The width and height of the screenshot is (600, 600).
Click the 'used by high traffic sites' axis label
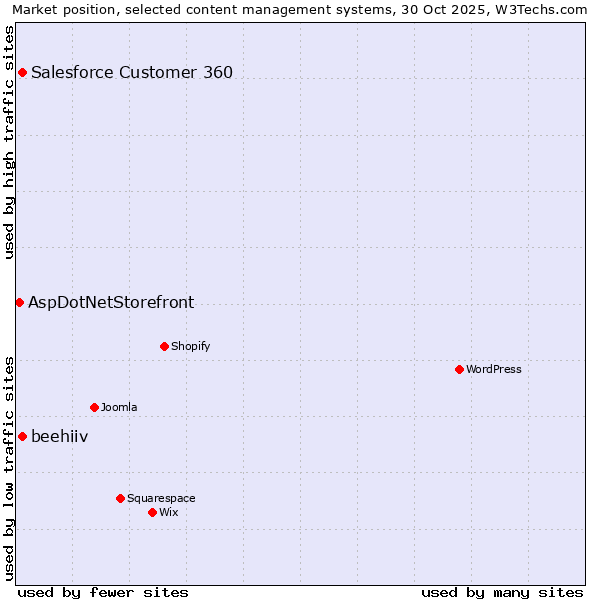tap(9, 142)
